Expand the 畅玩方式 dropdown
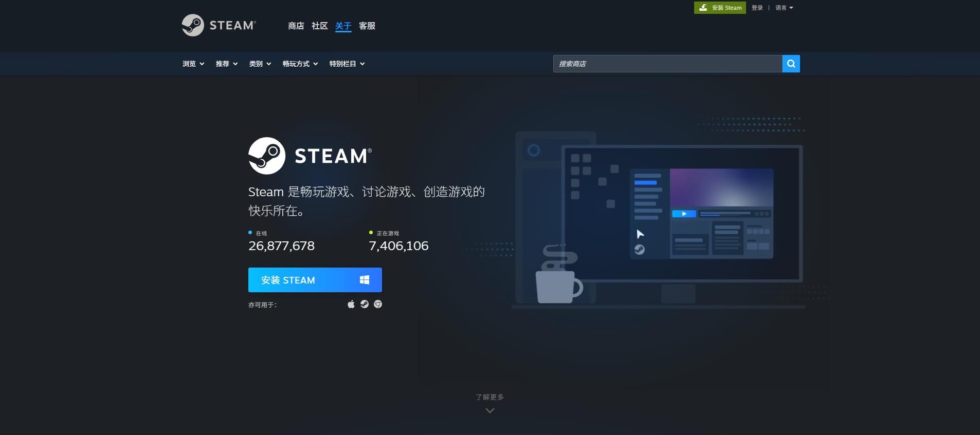 click(x=300, y=64)
